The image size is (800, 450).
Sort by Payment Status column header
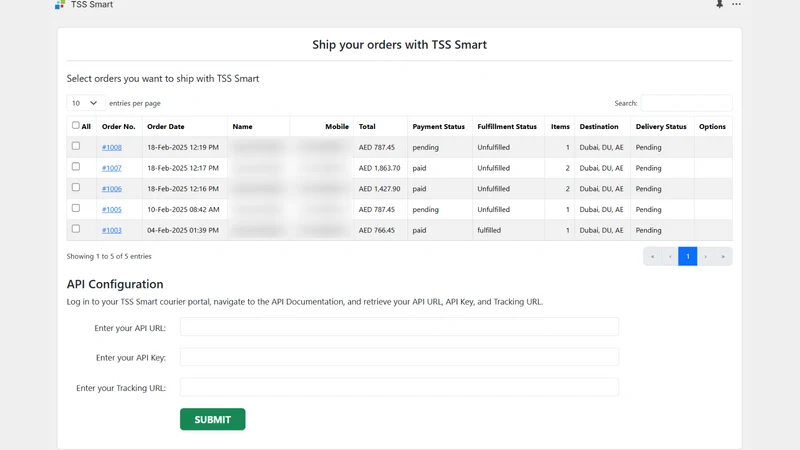tap(438, 127)
